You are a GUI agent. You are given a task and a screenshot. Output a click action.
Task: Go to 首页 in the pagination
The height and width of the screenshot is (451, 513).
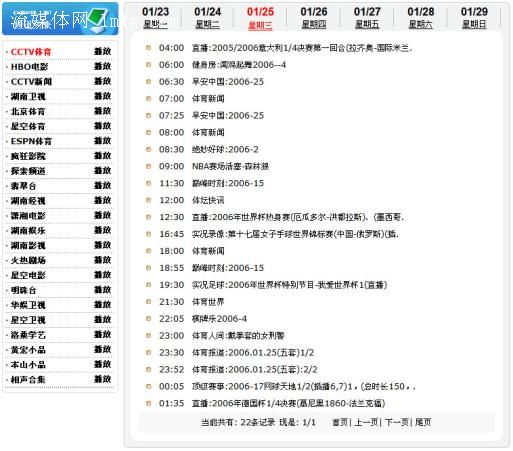(x=340, y=422)
